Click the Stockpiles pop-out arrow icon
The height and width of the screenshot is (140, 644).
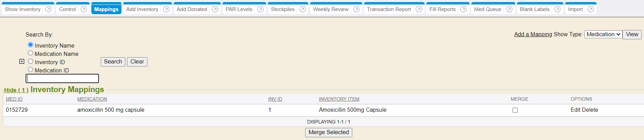click(x=302, y=9)
